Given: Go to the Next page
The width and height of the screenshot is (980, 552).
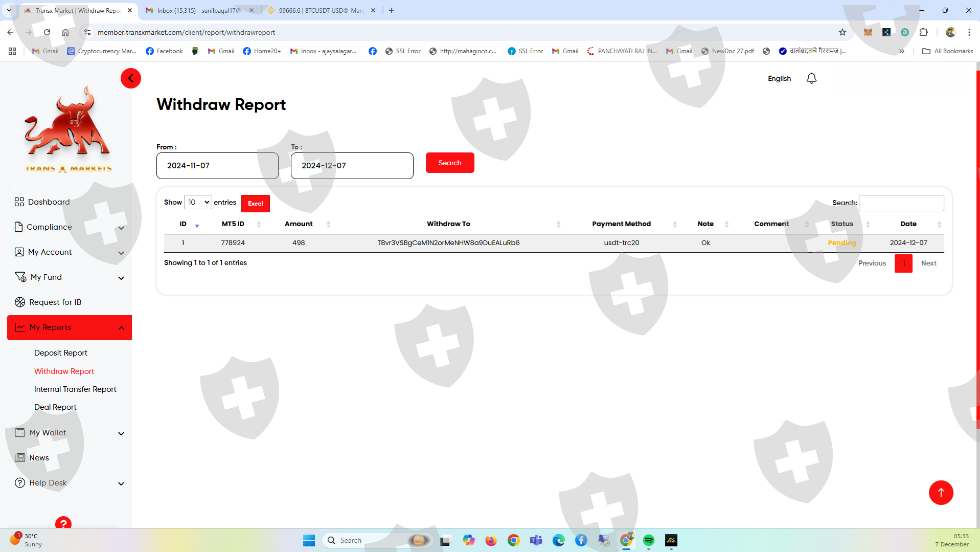Looking at the screenshot, I should click(928, 263).
